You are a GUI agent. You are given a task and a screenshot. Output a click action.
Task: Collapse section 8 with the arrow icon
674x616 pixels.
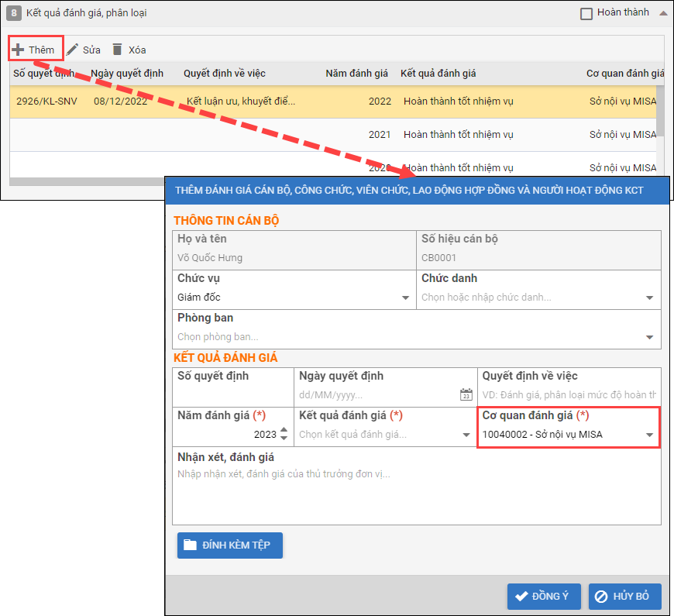coord(662,13)
